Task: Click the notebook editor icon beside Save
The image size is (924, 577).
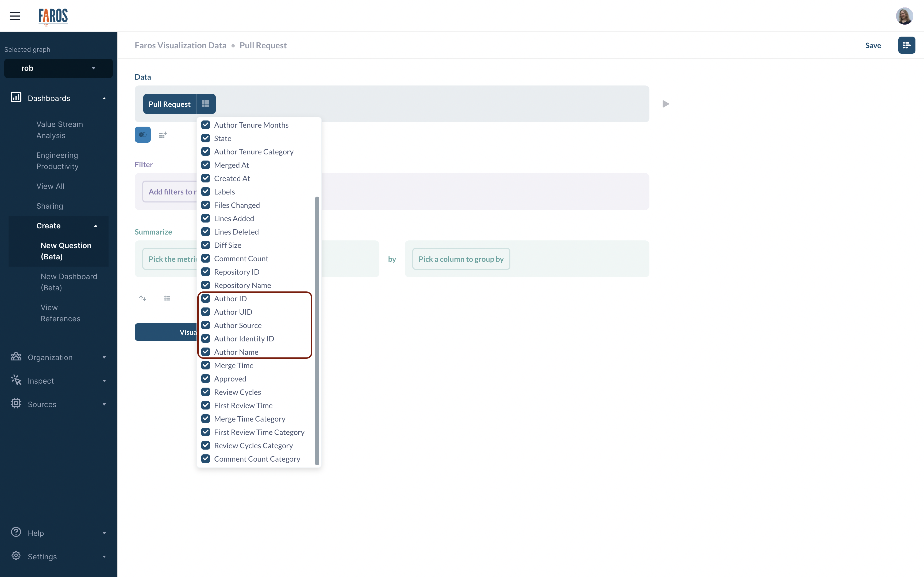Action: 906,45
